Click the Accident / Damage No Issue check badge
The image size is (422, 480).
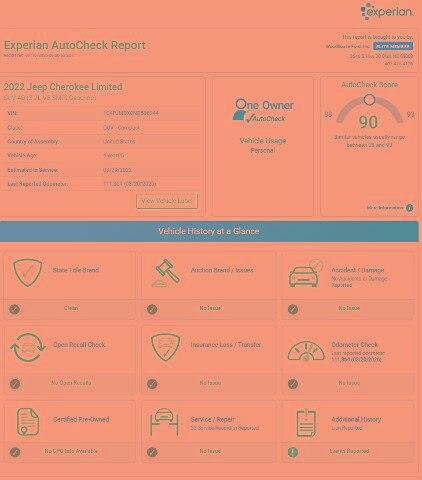pos(293,309)
